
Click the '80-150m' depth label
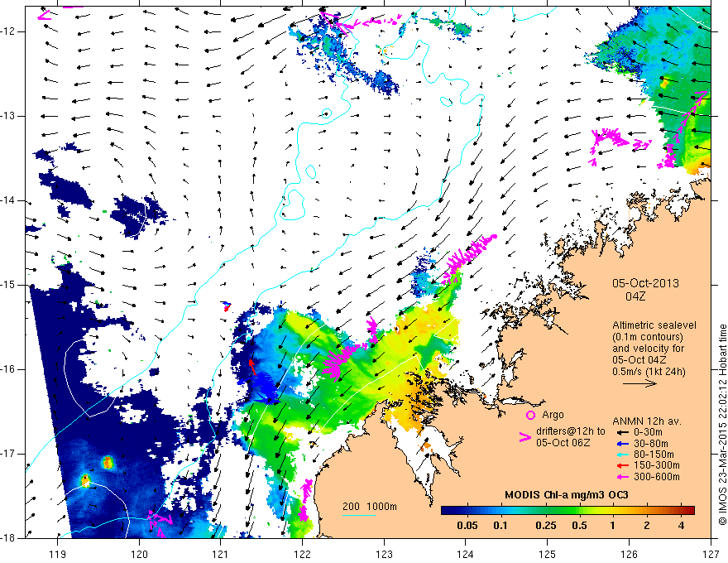[x=654, y=455]
